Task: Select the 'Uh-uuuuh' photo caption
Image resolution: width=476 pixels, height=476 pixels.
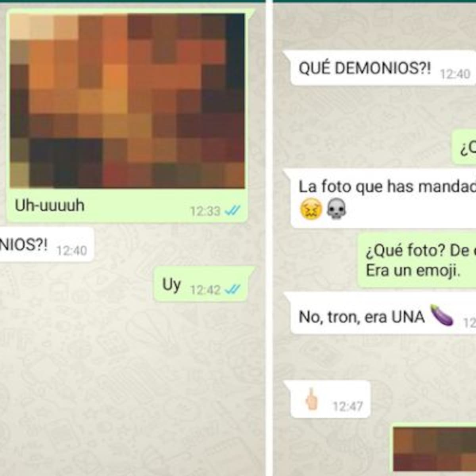Action: click(x=50, y=205)
